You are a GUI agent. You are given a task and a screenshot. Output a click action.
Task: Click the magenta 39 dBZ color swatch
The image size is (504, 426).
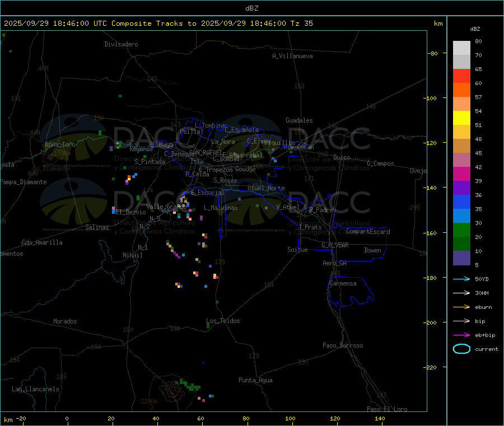coord(461,174)
